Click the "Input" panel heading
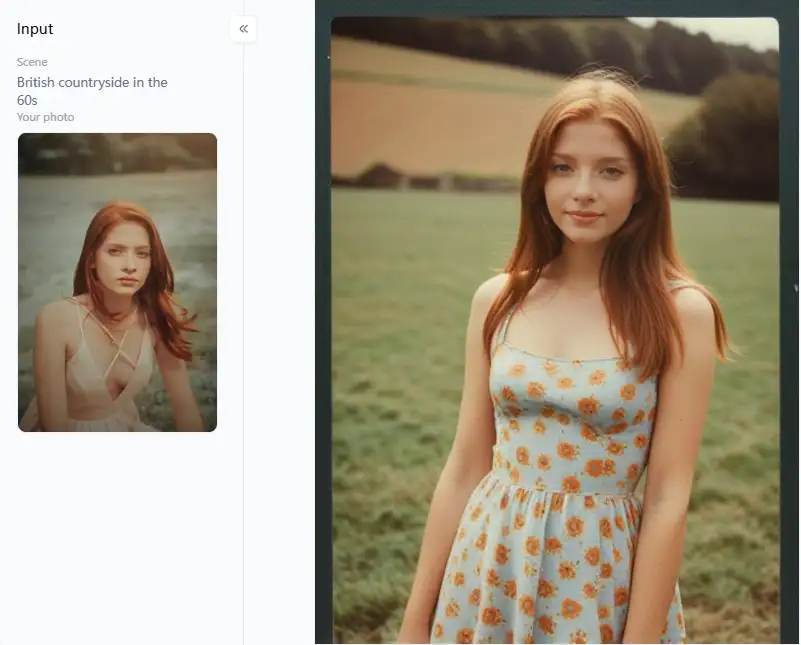 pyautogui.click(x=35, y=29)
